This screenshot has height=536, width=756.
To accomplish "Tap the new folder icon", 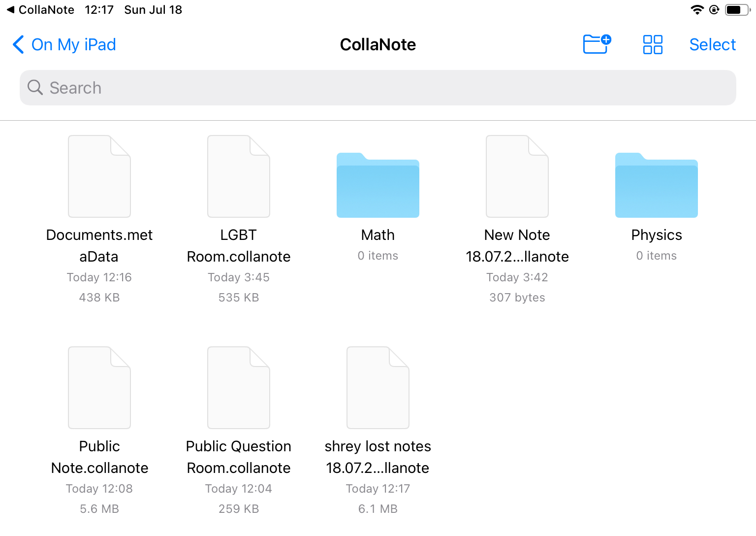I will (x=597, y=44).
